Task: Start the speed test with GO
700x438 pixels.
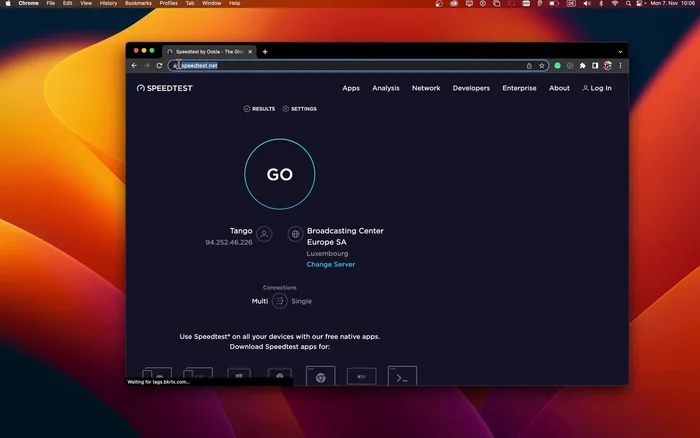Action: click(279, 174)
